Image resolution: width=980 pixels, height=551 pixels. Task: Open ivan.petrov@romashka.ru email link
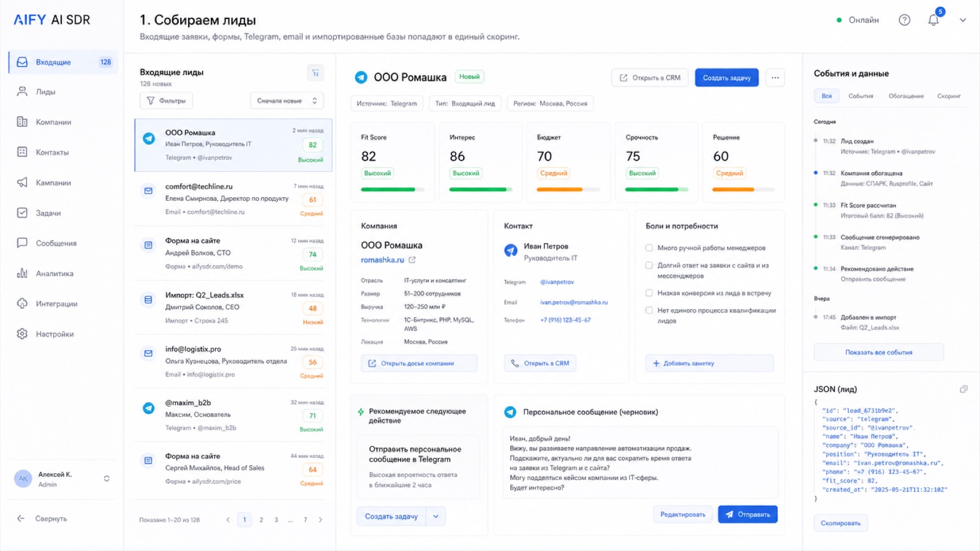coord(574,302)
